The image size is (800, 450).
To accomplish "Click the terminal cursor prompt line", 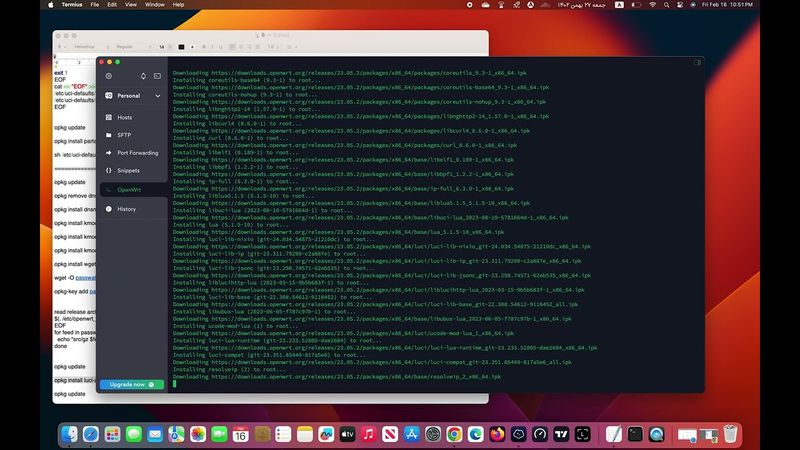I will (174, 384).
